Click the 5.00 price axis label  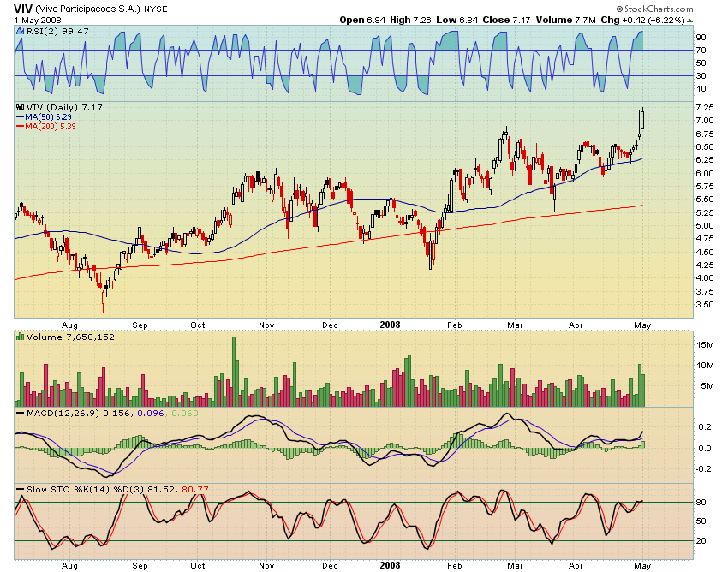705,226
